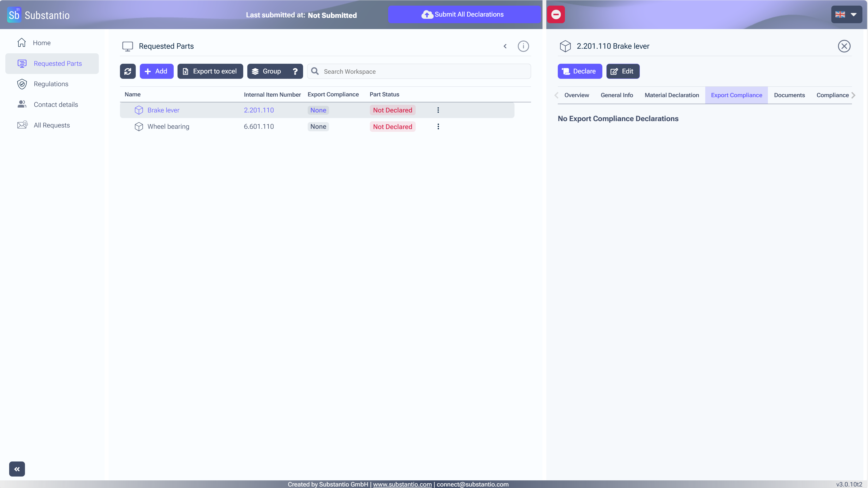The height and width of the screenshot is (488, 868).
Task: Open All Requests in the sidebar
Action: (x=51, y=125)
